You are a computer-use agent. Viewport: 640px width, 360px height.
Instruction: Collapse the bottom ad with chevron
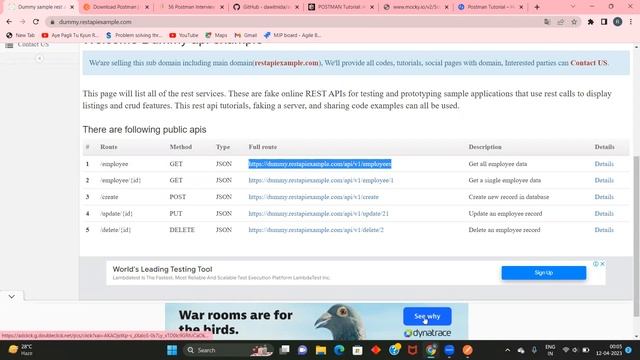tap(11, 296)
